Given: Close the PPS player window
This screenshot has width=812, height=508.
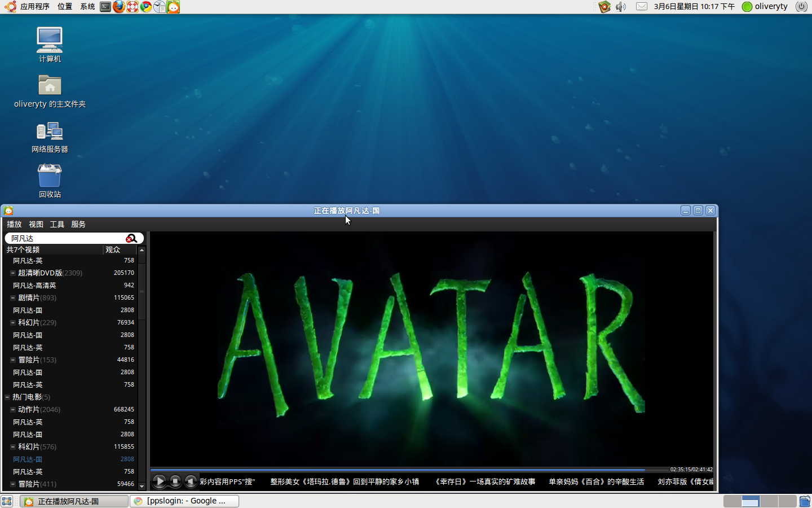Looking at the screenshot, I should (710, 211).
